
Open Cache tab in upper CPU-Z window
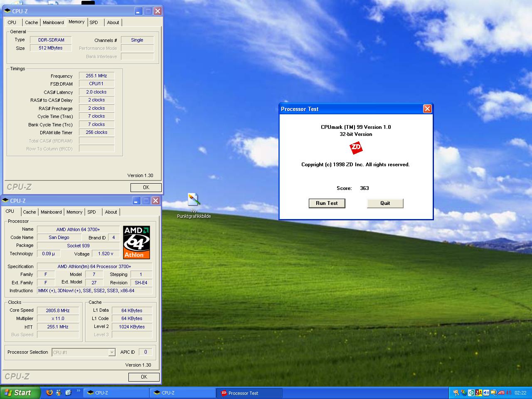31,22
